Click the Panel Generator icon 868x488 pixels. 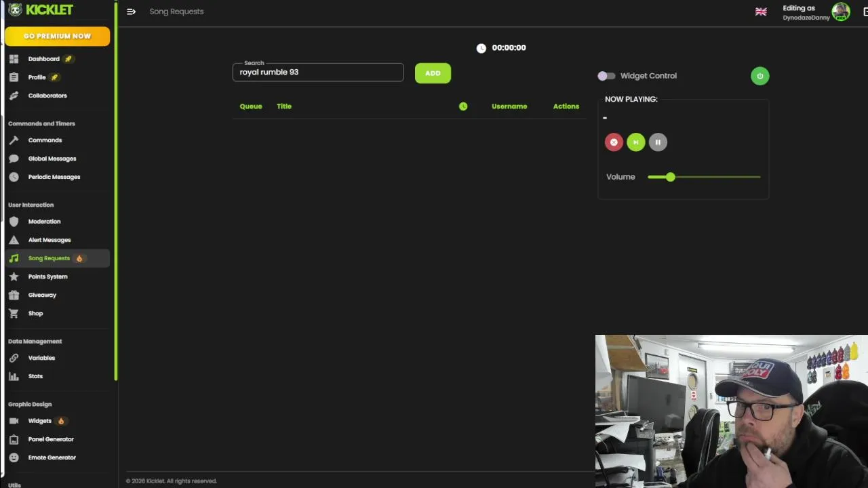click(x=14, y=439)
